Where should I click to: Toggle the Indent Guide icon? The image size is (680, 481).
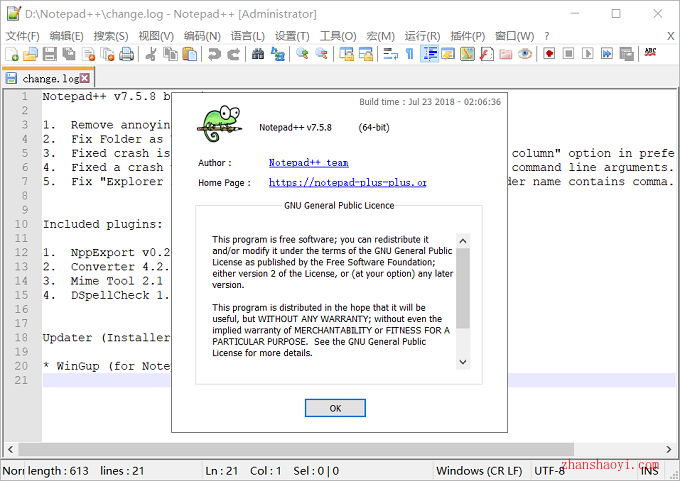tap(429, 54)
